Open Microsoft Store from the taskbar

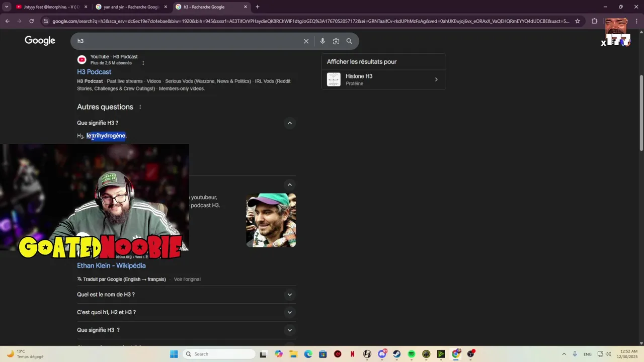tap(323, 354)
